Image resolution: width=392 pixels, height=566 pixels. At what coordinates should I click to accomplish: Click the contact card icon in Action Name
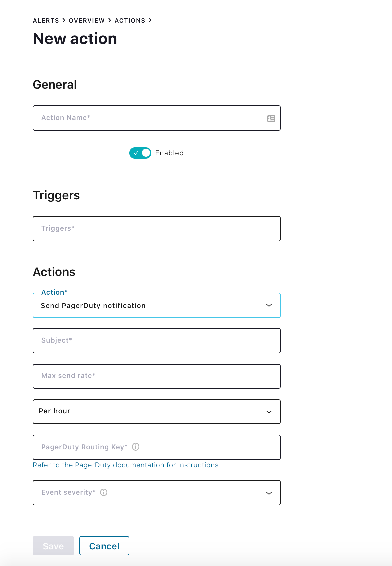(x=271, y=119)
